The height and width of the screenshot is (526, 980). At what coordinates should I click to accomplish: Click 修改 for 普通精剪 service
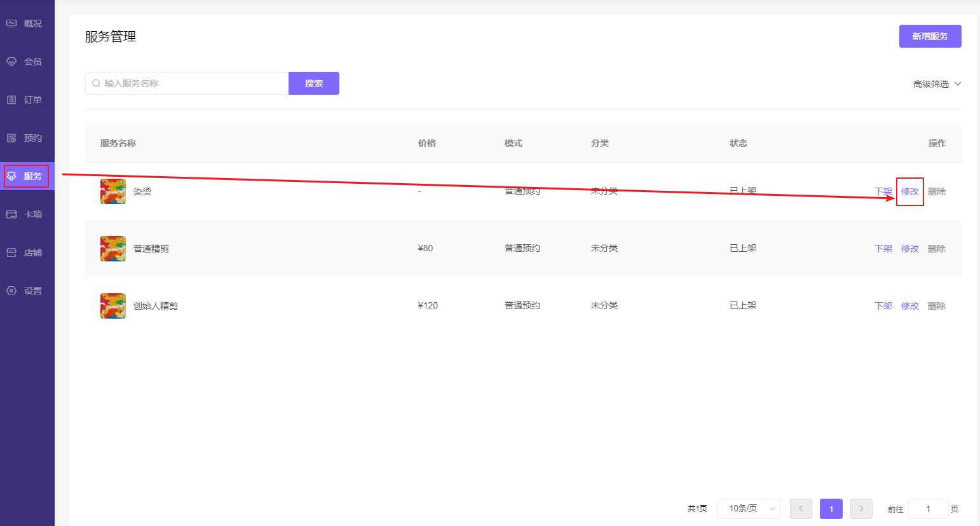pos(910,249)
